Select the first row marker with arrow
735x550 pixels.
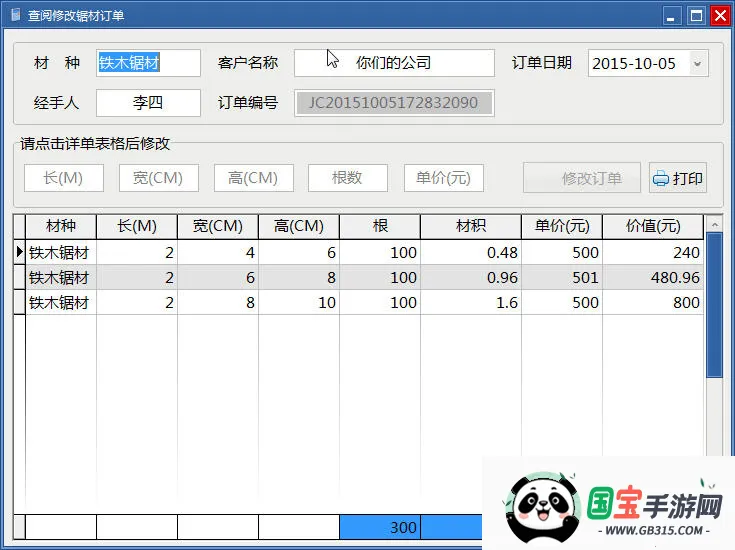pyautogui.click(x=19, y=252)
